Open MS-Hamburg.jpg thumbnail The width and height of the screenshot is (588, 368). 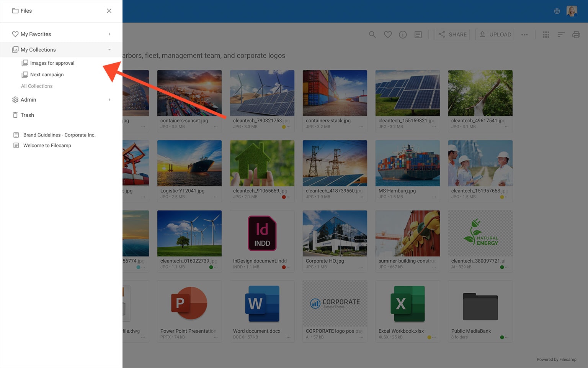[x=408, y=163]
